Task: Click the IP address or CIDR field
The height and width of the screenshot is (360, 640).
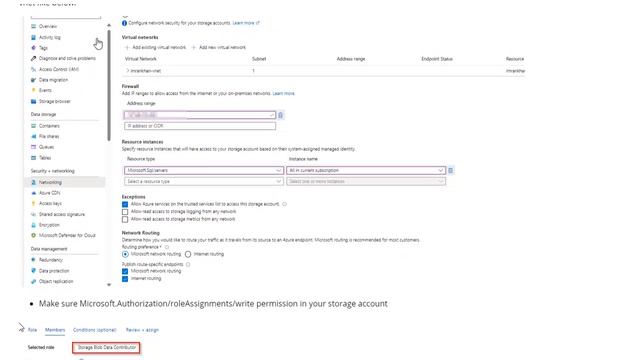Action: click(x=200, y=126)
